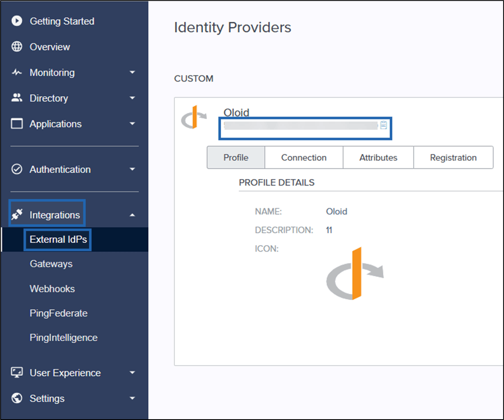
Task: Expand the Settings menu arrow
Action: coord(132,398)
